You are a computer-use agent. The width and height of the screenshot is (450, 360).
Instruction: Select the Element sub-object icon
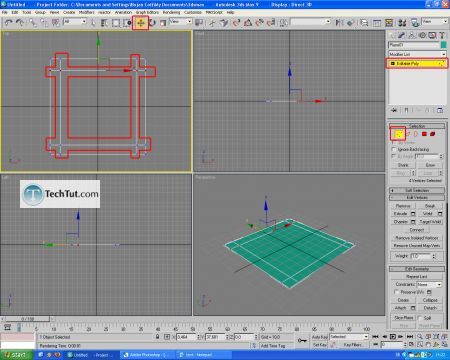click(x=433, y=134)
